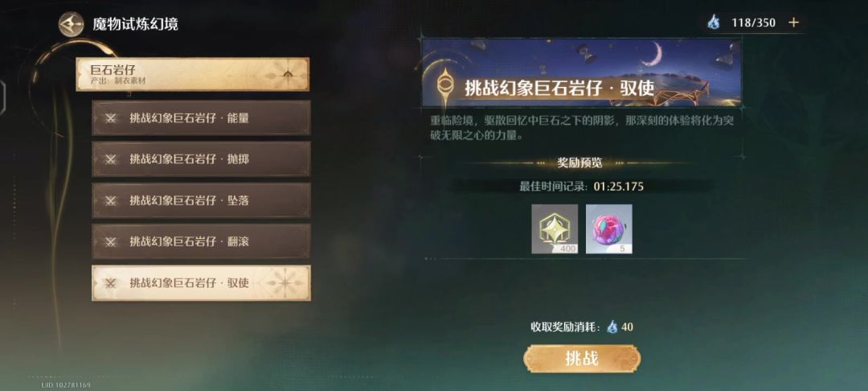
Task: Click the 魔物试炼幻境 title text
Action: point(136,24)
